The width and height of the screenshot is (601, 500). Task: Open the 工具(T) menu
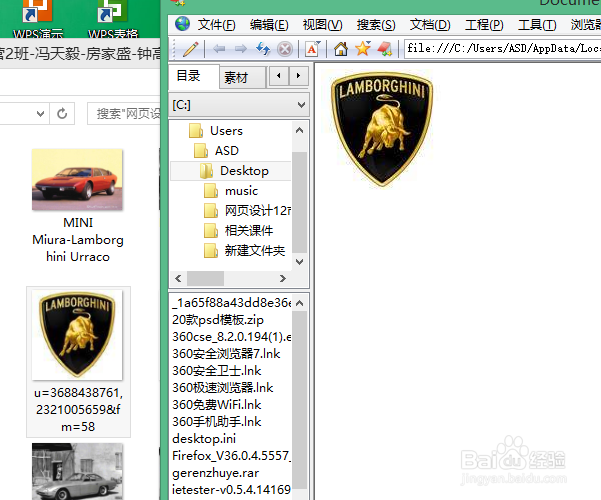(x=537, y=25)
